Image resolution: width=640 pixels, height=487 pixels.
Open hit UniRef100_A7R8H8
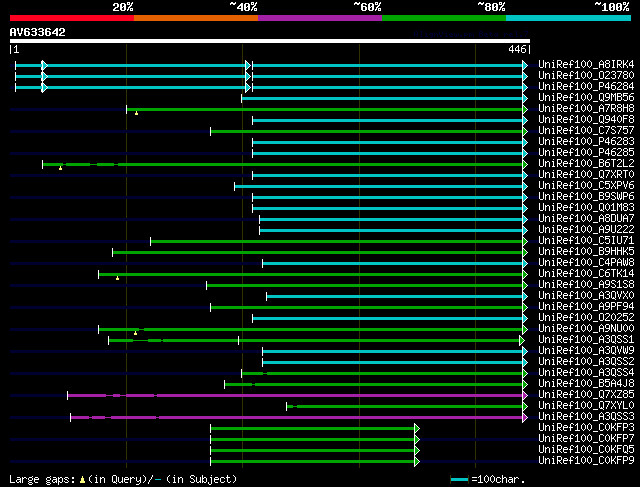pyautogui.click(x=586, y=109)
